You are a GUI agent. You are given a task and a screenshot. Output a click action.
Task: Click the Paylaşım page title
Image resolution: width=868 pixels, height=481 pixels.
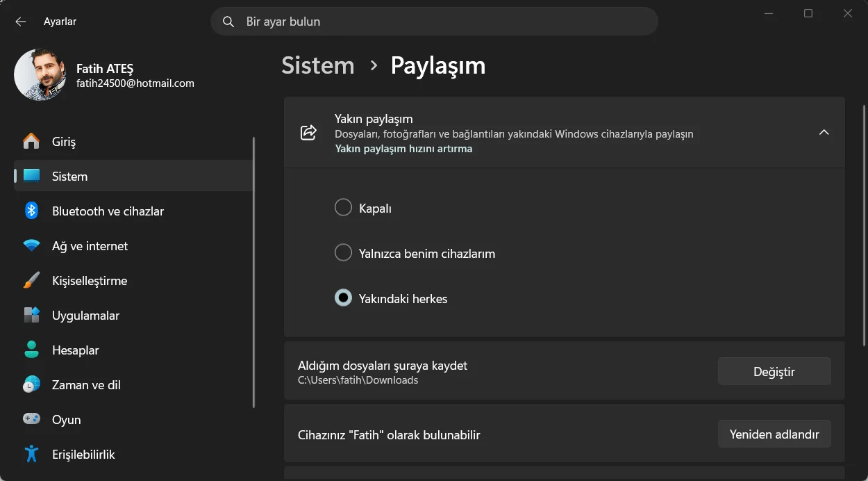[438, 65]
